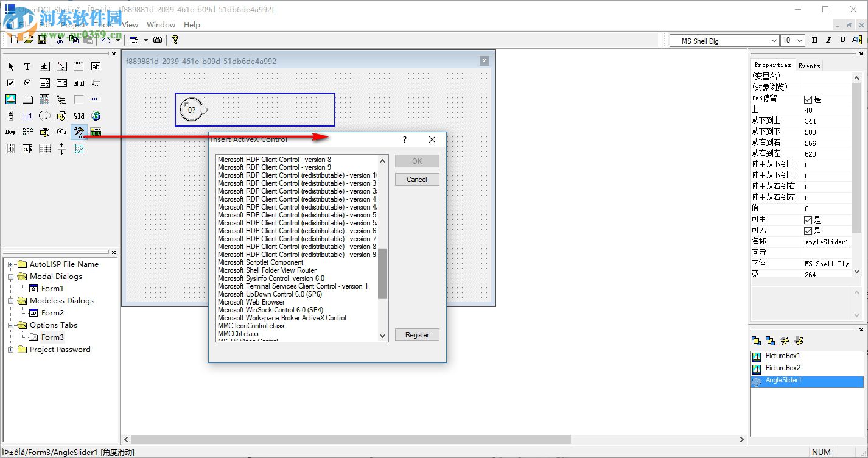The width and height of the screenshot is (868, 458).
Task: Select the pointer arrow tool in toolbox
Action: [x=10, y=66]
